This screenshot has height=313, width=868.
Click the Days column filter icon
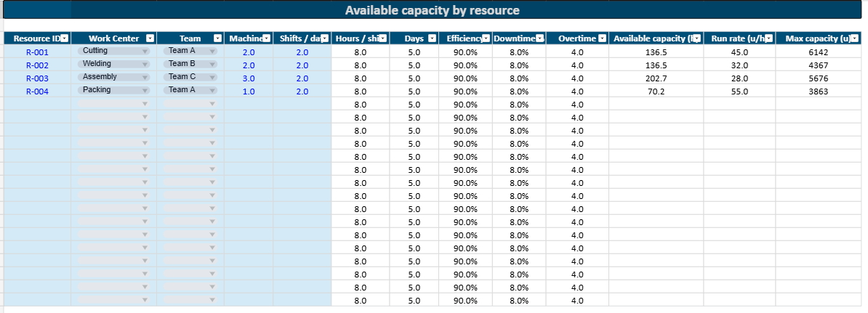pyautogui.click(x=433, y=38)
